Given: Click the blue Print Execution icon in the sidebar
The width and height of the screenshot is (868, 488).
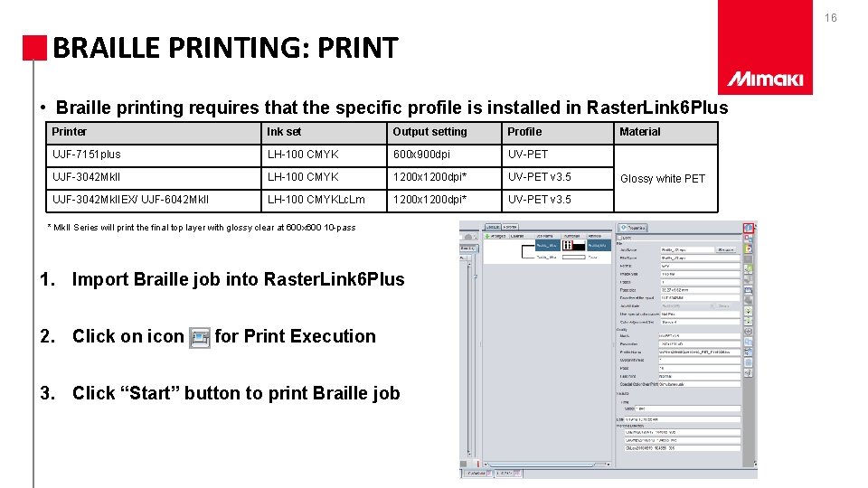Looking at the screenshot, I should pos(749,290).
